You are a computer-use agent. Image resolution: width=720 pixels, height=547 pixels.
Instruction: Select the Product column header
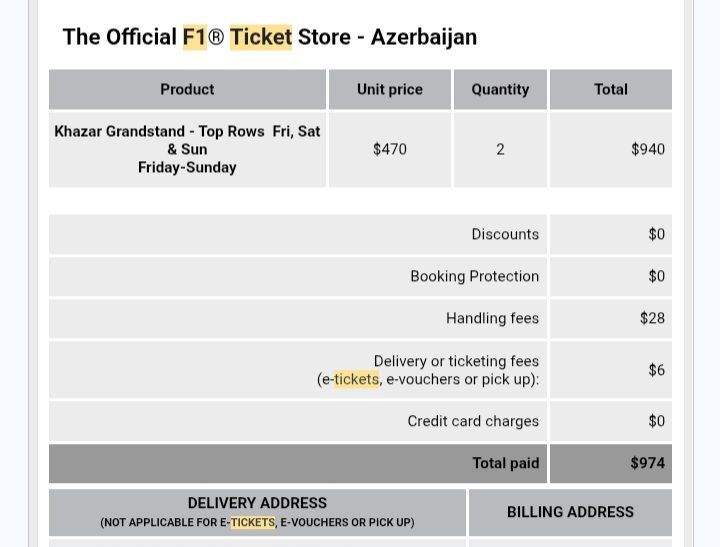tap(187, 90)
